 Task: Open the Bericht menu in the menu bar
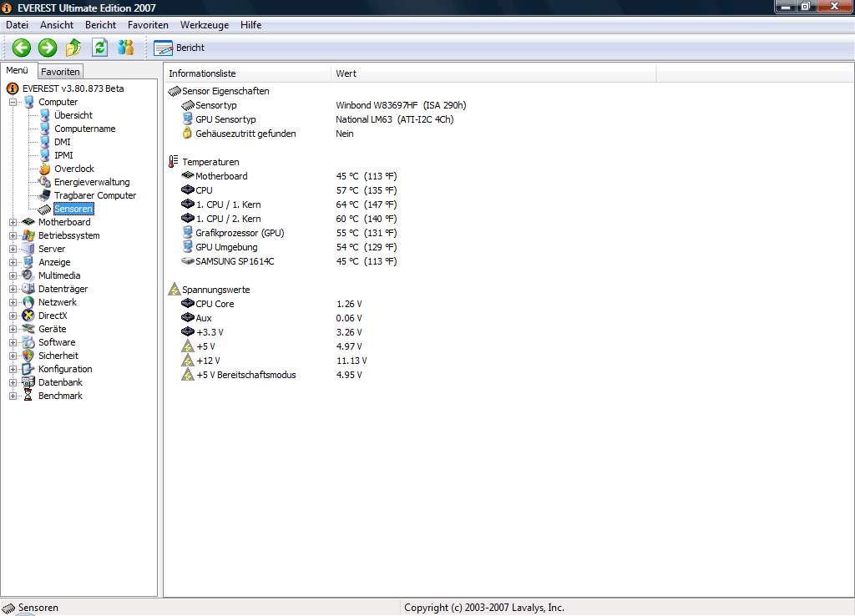pyautogui.click(x=100, y=25)
